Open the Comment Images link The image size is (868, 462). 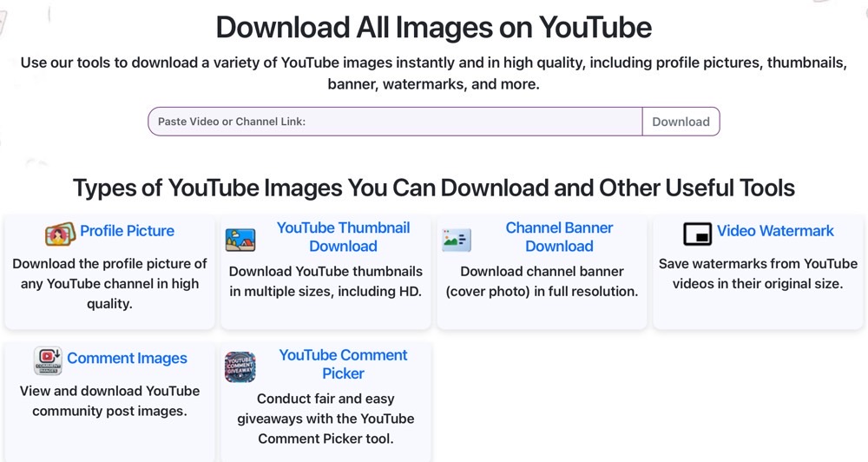pyautogui.click(x=127, y=359)
